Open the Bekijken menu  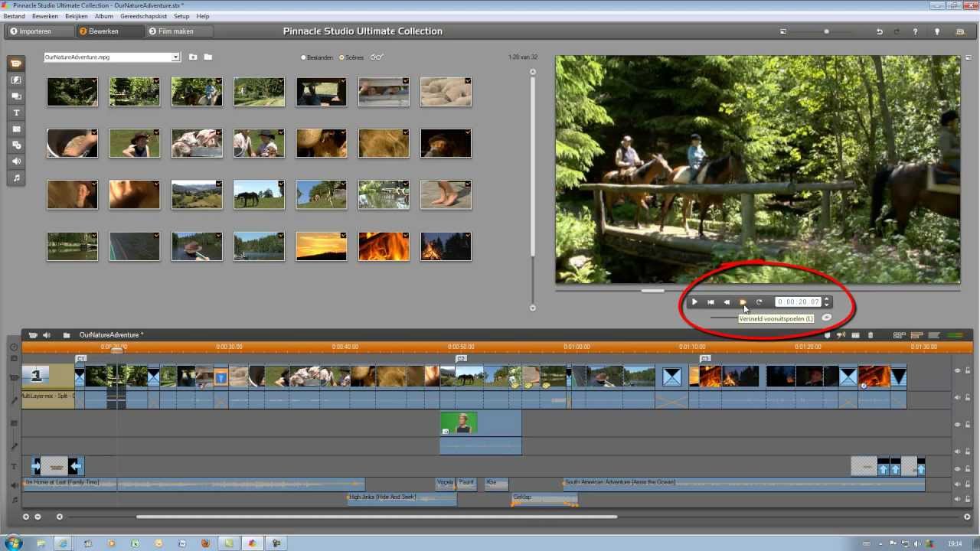coord(77,16)
